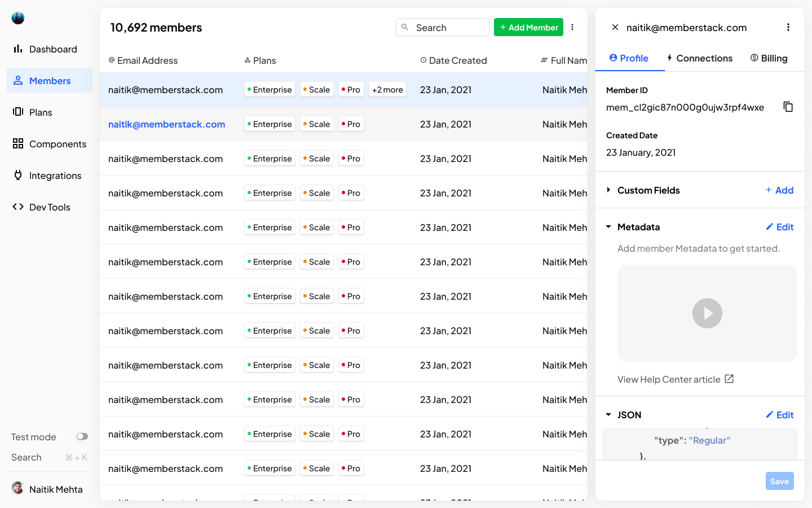Switch to the Connections tab
The width and height of the screenshot is (812, 508).
700,58
